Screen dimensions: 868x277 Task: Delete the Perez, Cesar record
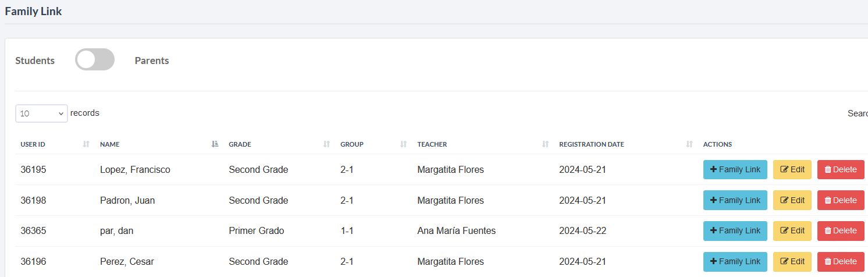click(840, 261)
